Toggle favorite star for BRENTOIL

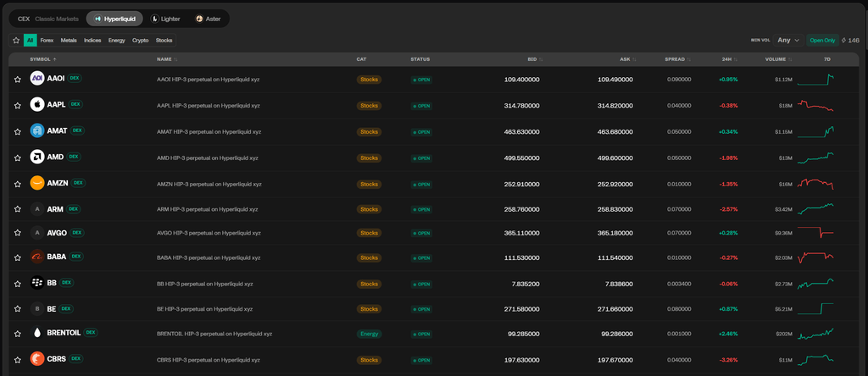coord(17,334)
